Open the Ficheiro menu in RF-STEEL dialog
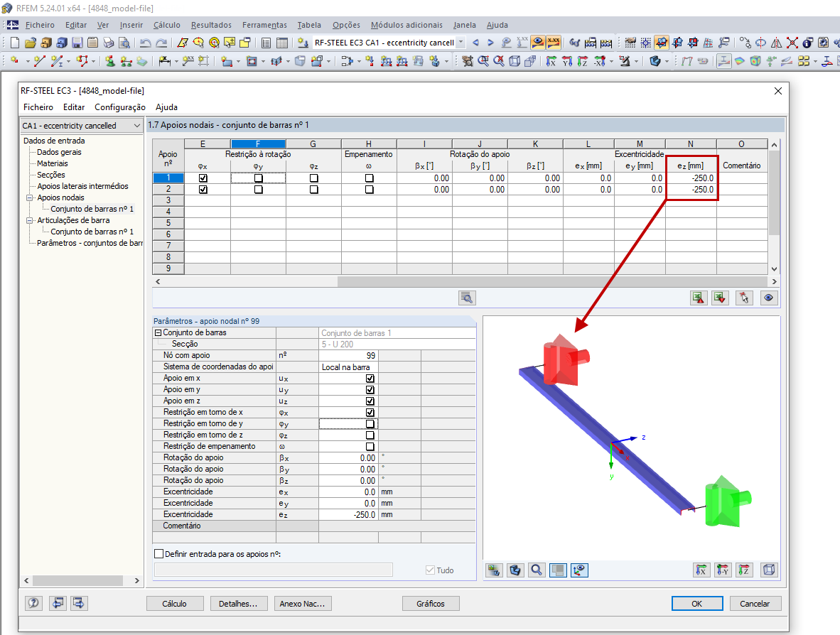840x635 pixels. [x=38, y=107]
